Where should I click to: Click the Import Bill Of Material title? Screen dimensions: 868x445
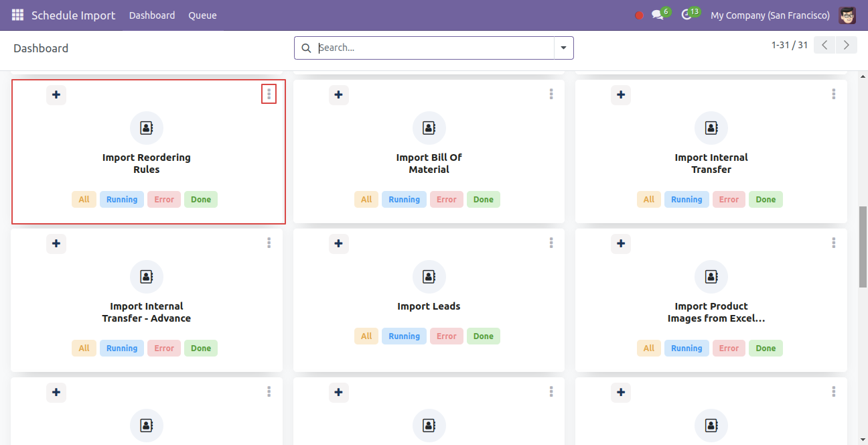click(x=429, y=164)
